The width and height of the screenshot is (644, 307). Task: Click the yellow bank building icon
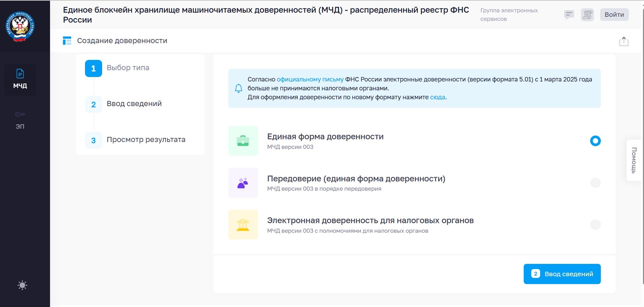point(243,225)
